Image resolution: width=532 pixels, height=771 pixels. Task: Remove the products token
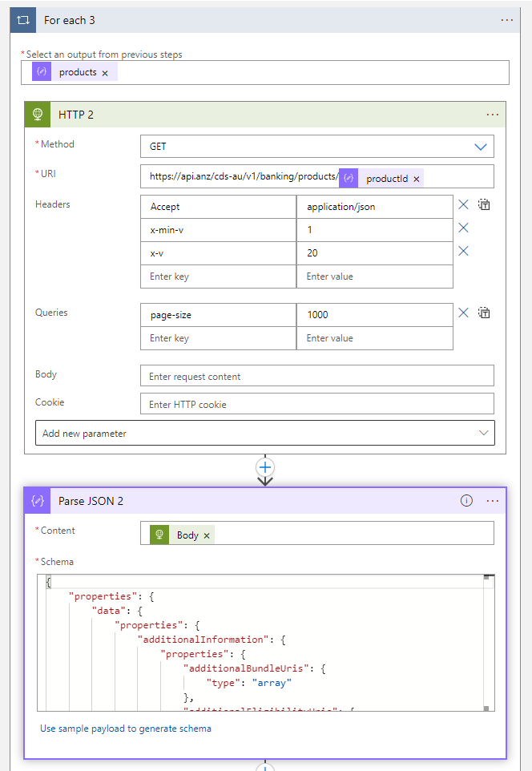(x=105, y=73)
